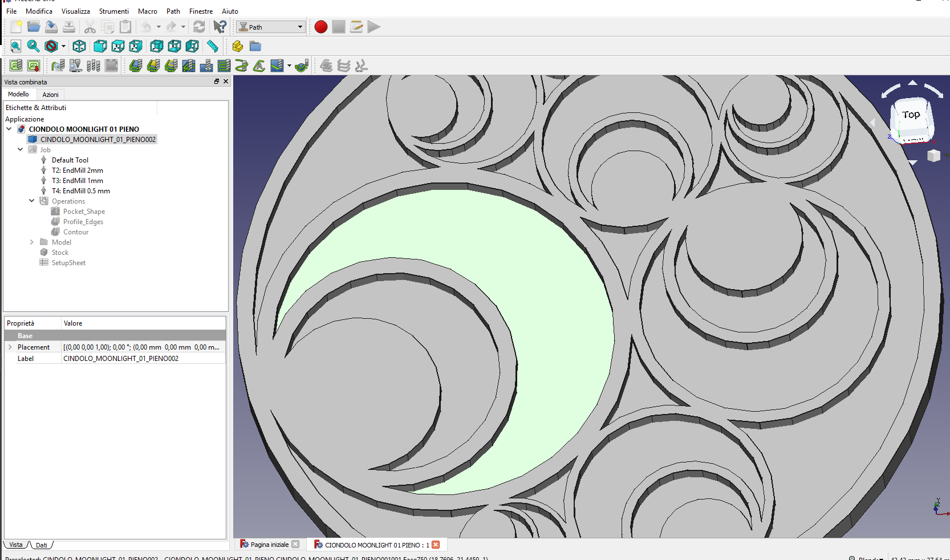950x560 pixels.
Task: Open the Redo history dropdown arrow
Action: tap(183, 27)
